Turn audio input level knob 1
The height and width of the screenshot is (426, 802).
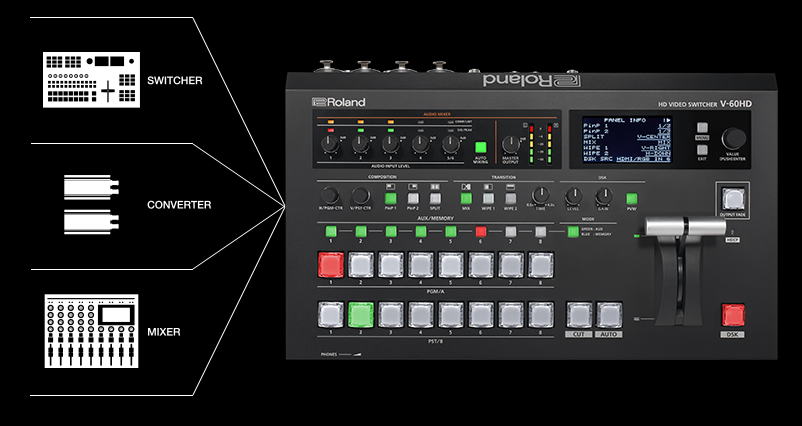(x=330, y=144)
